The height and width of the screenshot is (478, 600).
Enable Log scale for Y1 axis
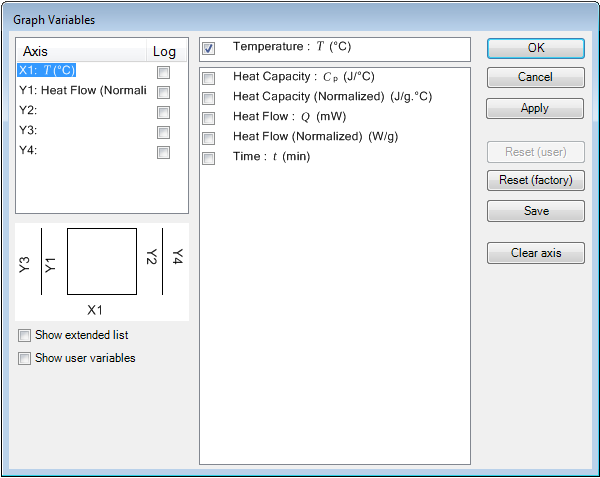tap(163, 92)
